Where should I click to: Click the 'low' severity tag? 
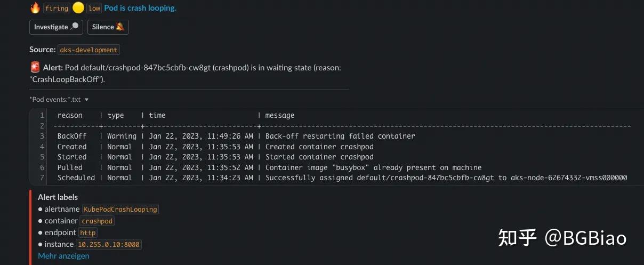(x=94, y=8)
